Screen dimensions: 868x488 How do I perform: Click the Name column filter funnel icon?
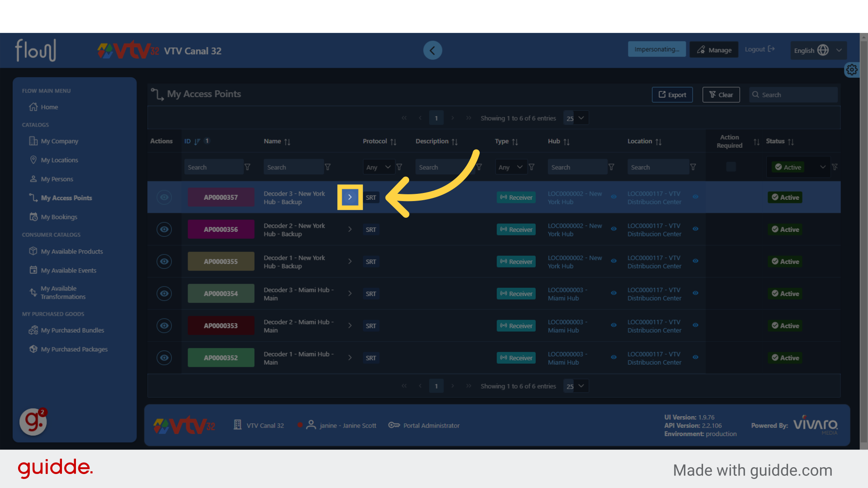coord(328,167)
